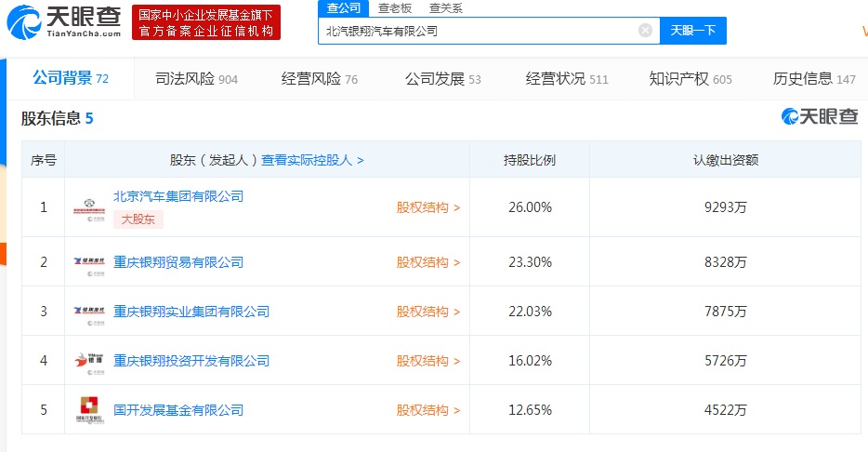Click the TianYanCha logo at top left

point(64,21)
